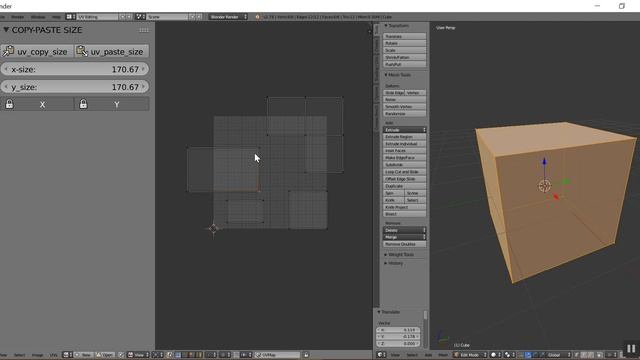This screenshot has height=360, width=640.
Task: Decrease x-size with its left arrow
Action: (6, 69)
